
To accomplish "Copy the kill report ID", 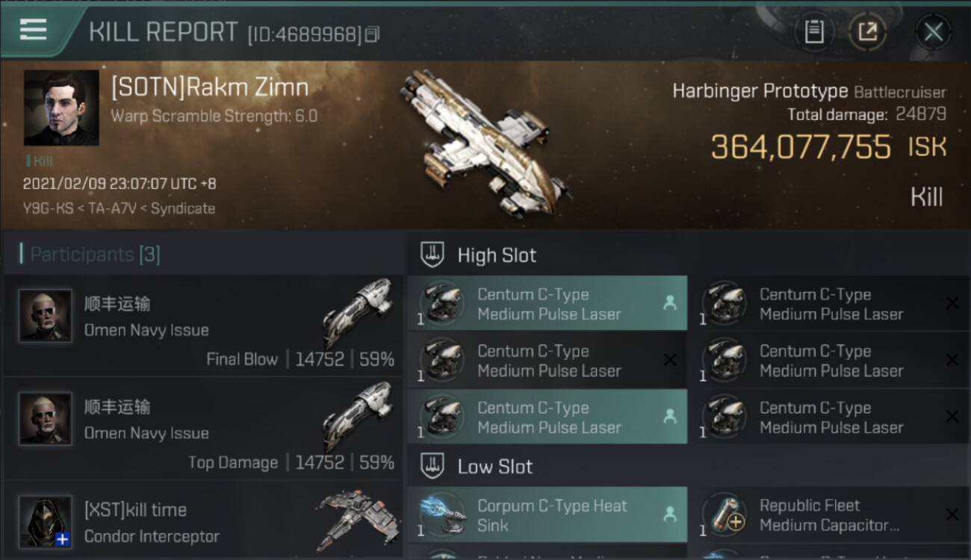I will click(373, 34).
